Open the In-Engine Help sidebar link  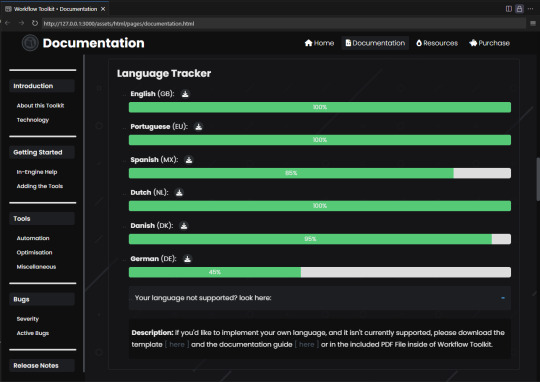tap(37, 172)
